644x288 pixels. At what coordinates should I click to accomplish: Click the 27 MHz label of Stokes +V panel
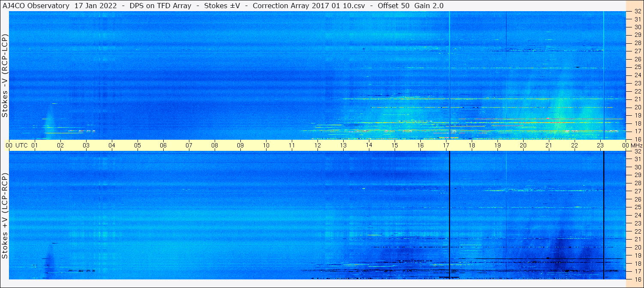(x=637, y=191)
